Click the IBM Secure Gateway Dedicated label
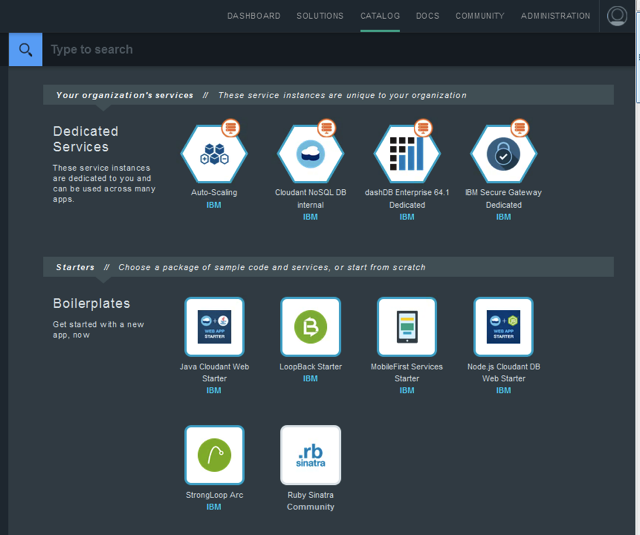The image size is (640, 535). tap(504, 198)
